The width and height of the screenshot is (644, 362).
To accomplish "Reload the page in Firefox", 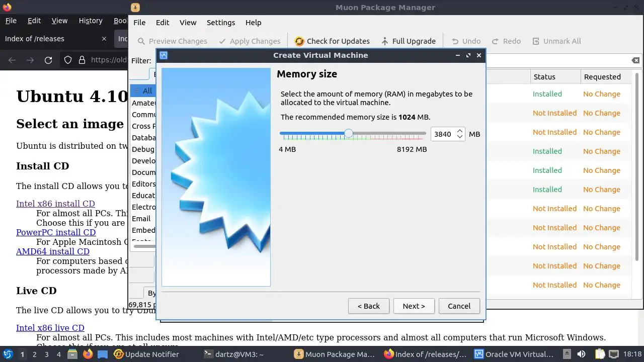I will click(x=48, y=60).
